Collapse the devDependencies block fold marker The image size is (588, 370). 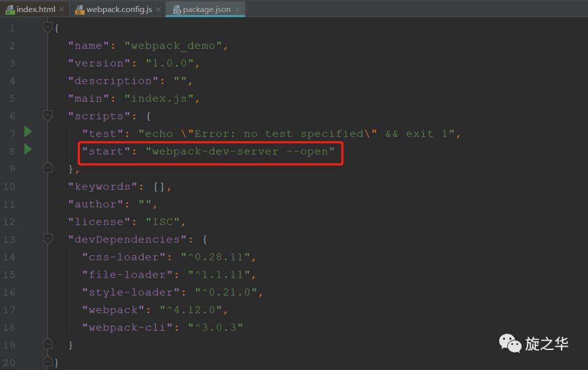tap(47, 239)
